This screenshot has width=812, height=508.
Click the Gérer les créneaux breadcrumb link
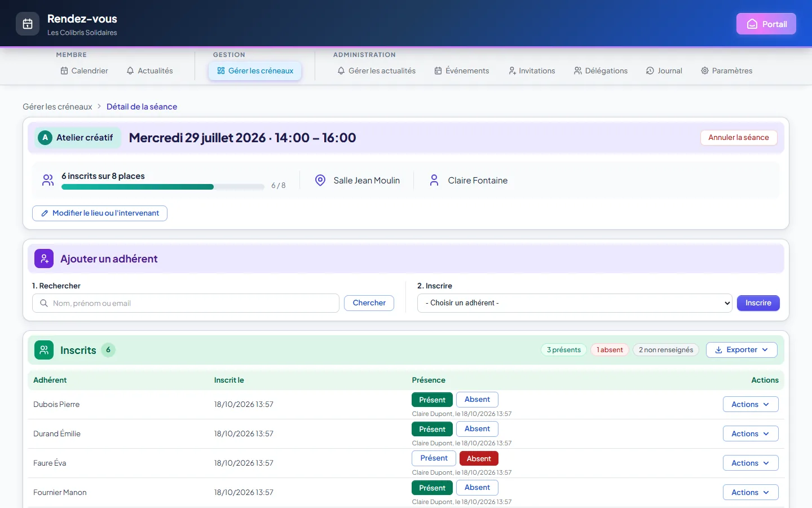pyautogui.click(x=58, y=107)
